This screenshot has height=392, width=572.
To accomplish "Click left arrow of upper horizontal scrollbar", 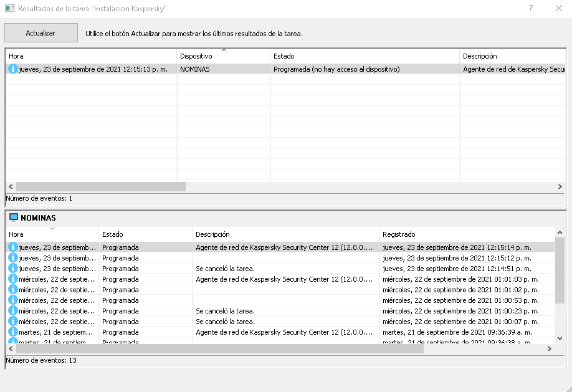I will (x=11, y=186).
